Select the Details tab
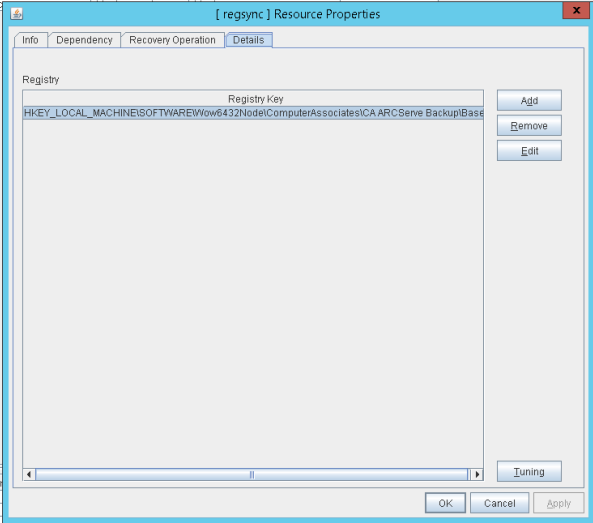593x523 pixels. click(x=248, y=40)
